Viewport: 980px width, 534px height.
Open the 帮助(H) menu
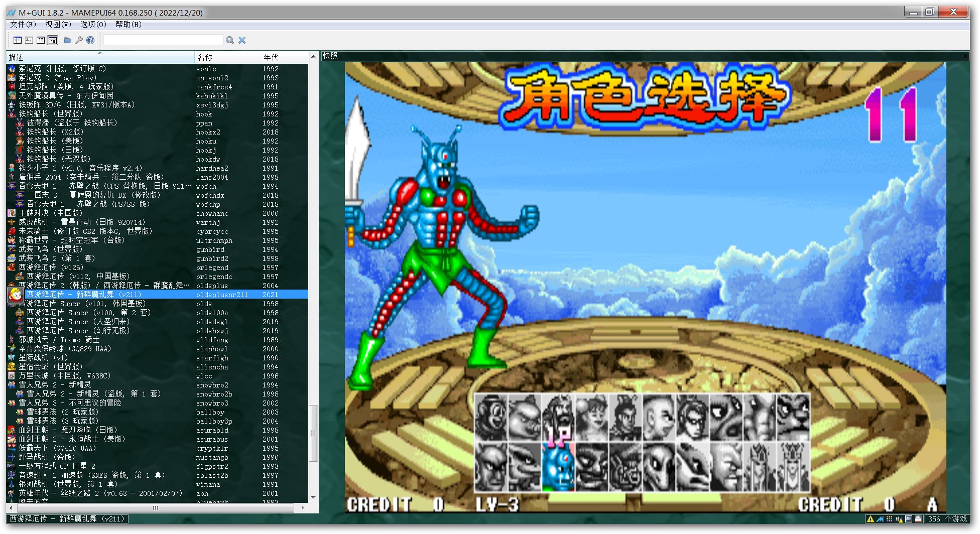click(x=129, y=25)
